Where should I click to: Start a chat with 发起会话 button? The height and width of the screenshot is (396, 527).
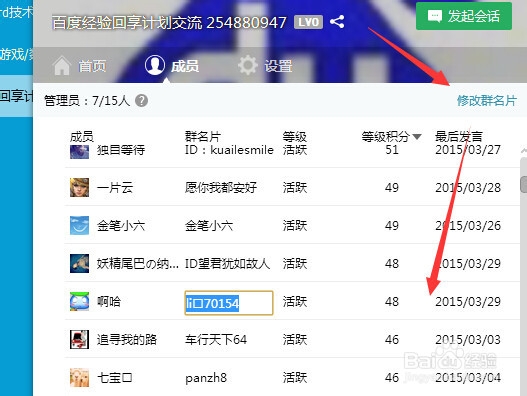464,16
